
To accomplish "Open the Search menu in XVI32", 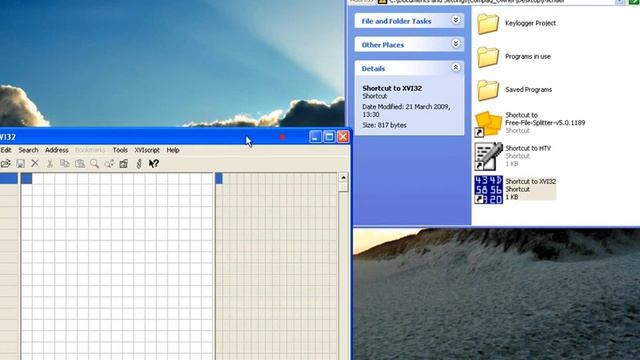I will (28, 150).
